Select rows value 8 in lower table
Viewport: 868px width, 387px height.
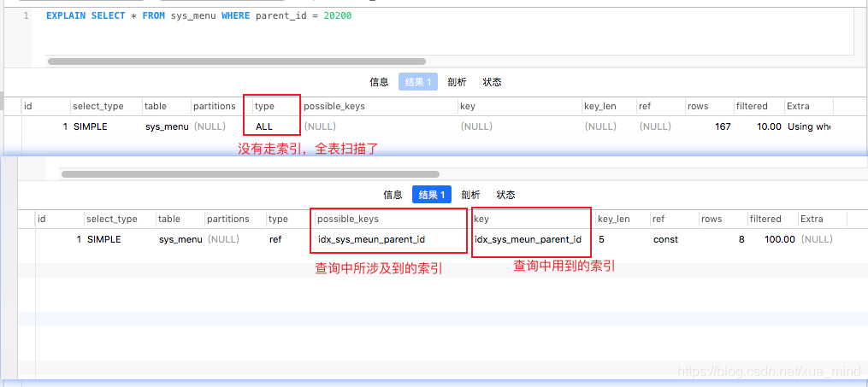point(741,239)
